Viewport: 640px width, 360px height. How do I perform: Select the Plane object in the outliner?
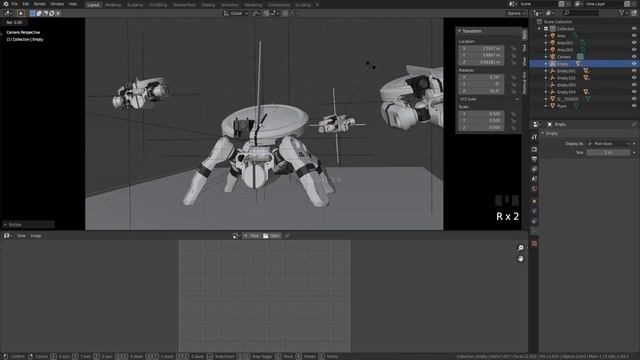(x=562, y=106)
